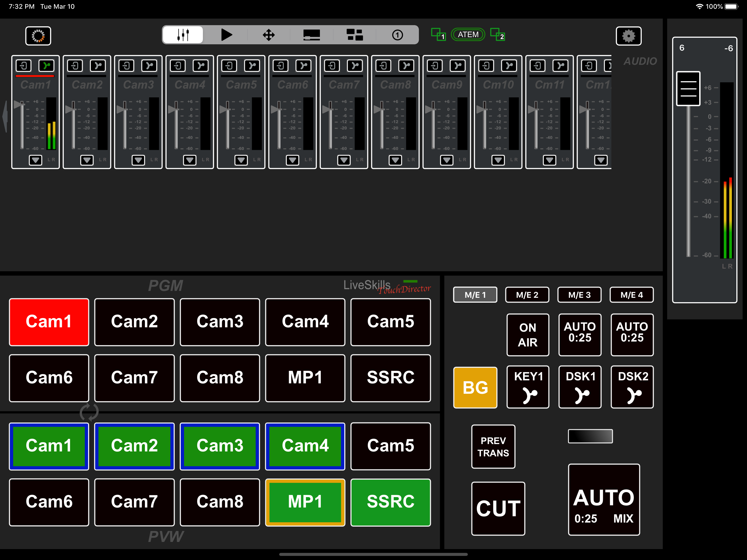
Task: Select the audio mixer faders icon
Action: tap(182, 34)
